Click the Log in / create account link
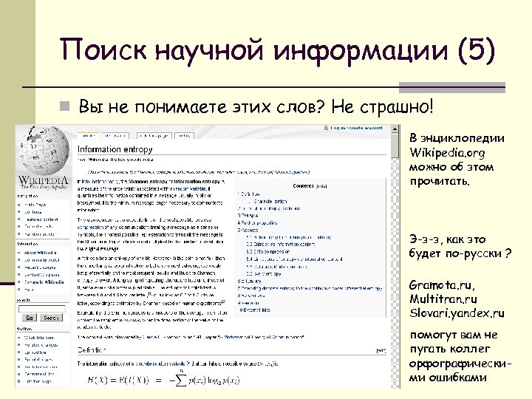The width and height of the screenshot is (532, 399). 357,128
